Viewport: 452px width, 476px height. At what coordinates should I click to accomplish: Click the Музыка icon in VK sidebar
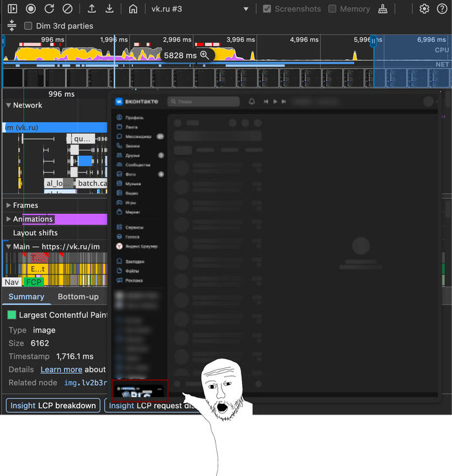119,183
